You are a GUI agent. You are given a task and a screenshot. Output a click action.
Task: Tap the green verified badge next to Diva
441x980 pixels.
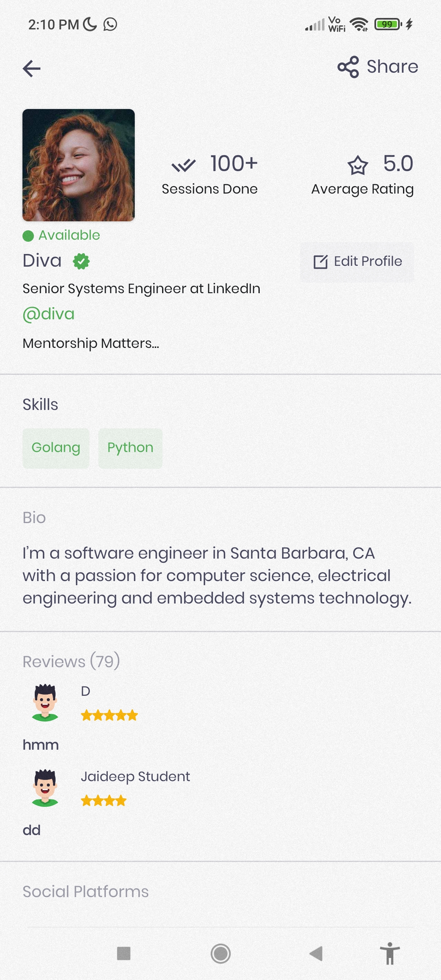coord(81,261)
